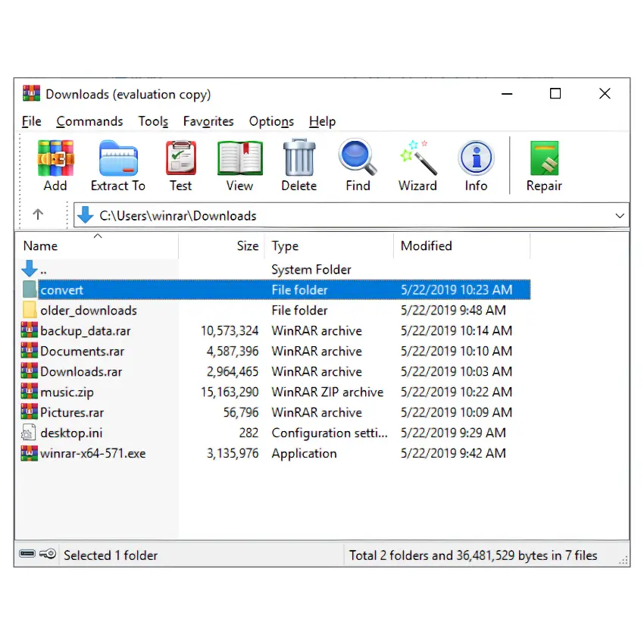644x644 pixels.
Task: Click the window resize grip in status bar
Action: point(623,560)
